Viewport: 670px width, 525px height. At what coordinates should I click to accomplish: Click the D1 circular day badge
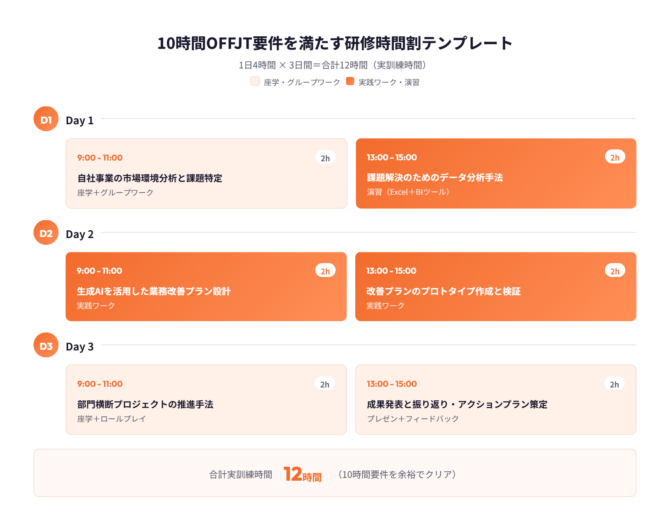pyautogui.click(x=46, y=120)
